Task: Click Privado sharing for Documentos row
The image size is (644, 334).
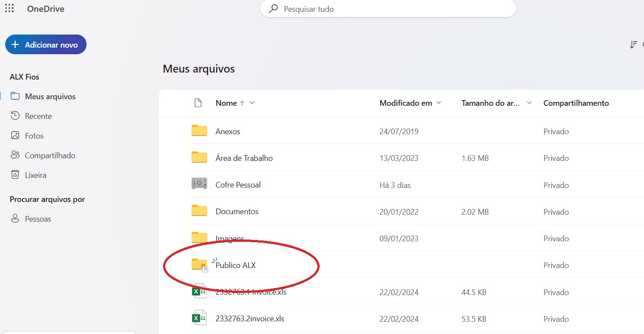Action: (x=556, y=212)
